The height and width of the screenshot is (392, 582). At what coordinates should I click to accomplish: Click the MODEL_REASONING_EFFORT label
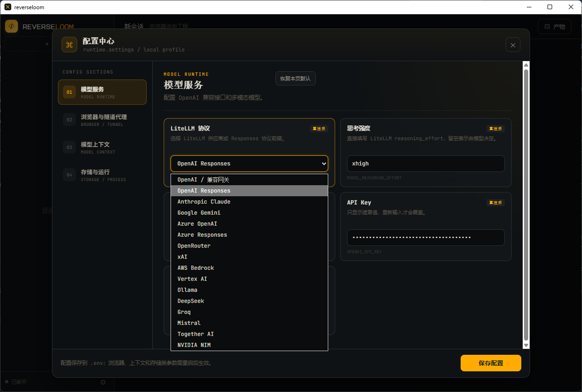point(374,178)
